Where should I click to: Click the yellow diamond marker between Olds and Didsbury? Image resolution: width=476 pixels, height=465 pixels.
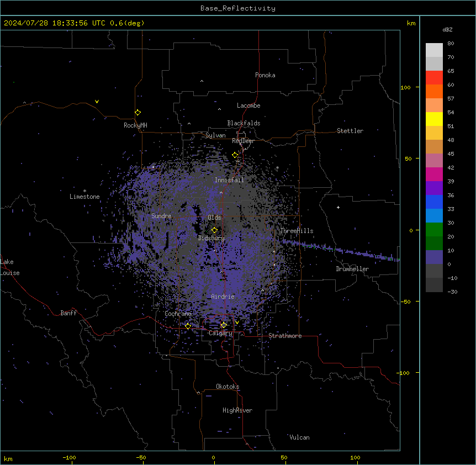[x=214, y=230]
